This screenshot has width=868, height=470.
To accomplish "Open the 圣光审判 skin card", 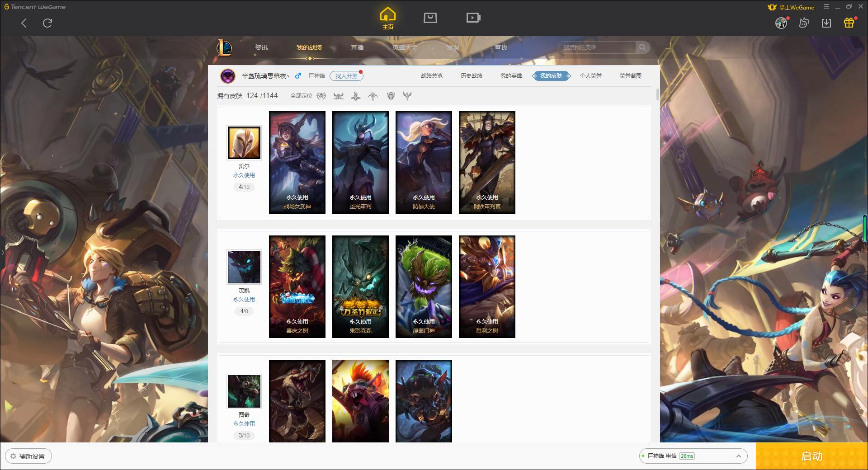I will point(360,162).
